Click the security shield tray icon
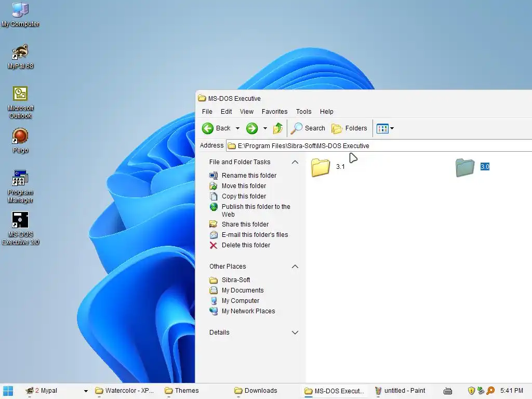This screenshot has height=399, width=532. pyautogui.click(x=471, y=391)
